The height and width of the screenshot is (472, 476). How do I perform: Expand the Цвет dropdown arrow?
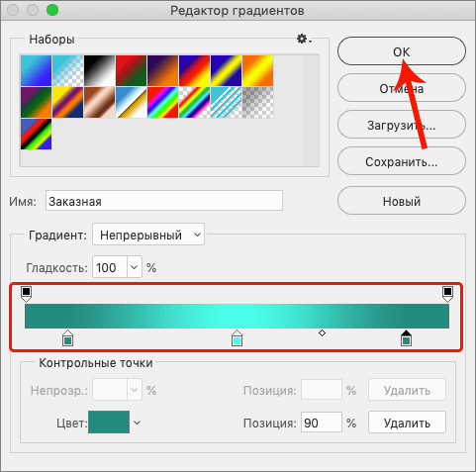coord(138,423)
